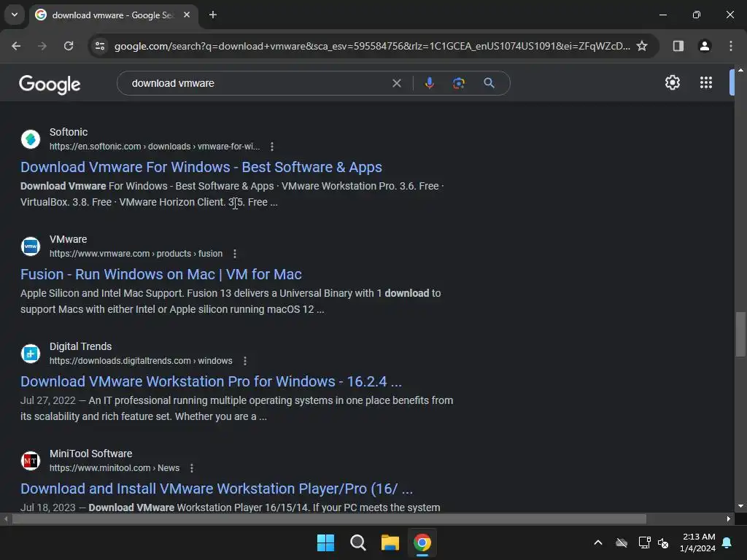Screen dimensions: 747x560
Task: Start voice search with microphone
Action: click(429, 83)
